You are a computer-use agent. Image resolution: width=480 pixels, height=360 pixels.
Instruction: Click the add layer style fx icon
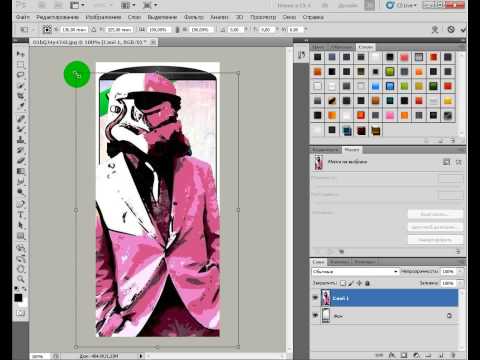click(392, 356)
